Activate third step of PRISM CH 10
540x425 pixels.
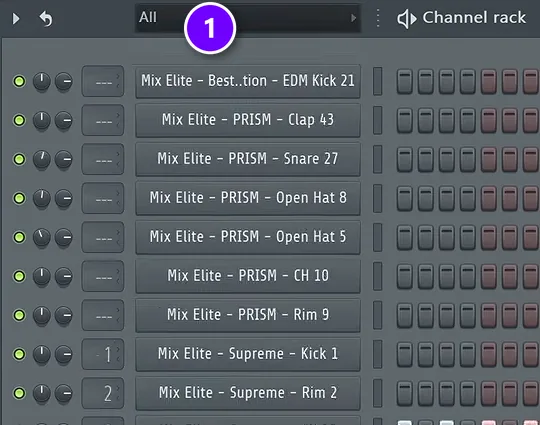[447, 276]
